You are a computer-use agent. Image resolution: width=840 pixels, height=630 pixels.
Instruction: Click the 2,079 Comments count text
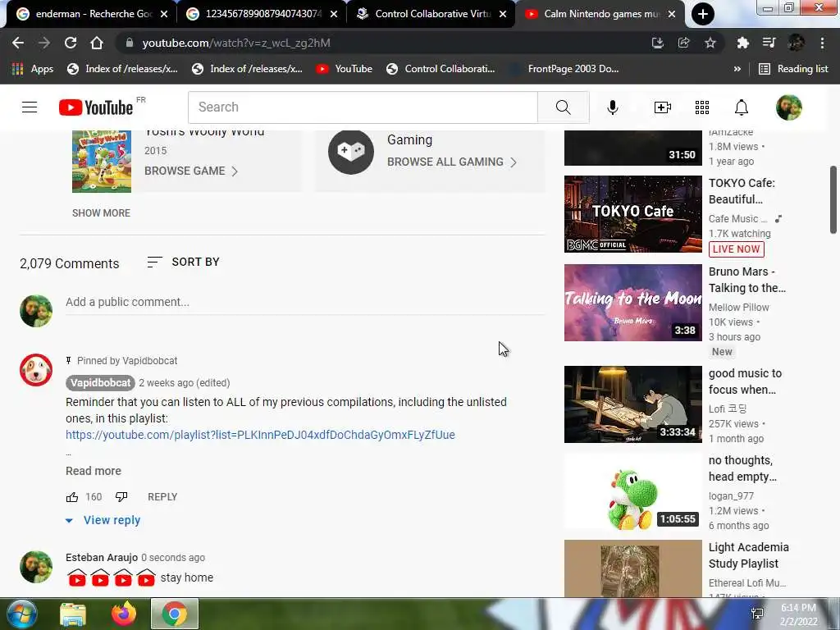pyautogui.click(x=70, y=263)
